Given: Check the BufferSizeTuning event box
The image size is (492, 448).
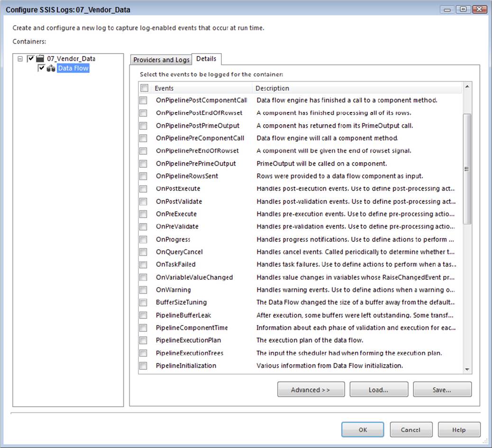Looking at the screenshot, I should point(144,302).
